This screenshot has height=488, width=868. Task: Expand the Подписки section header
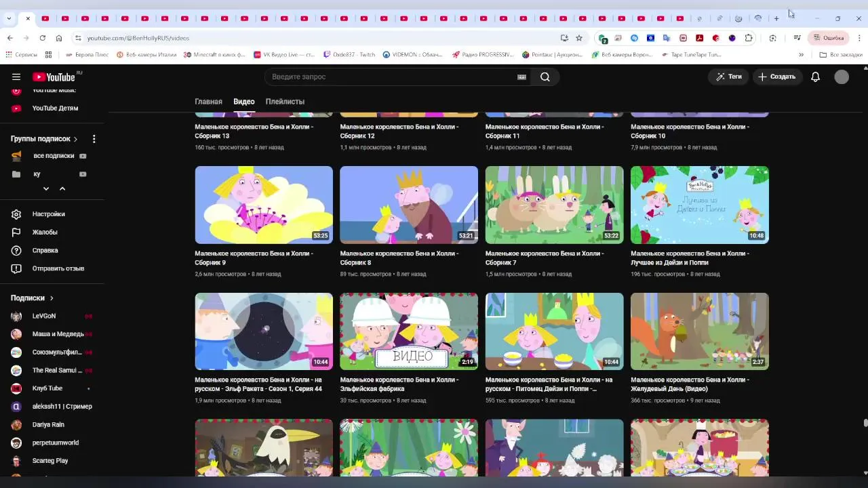pyautogui.click(x=32, y=298)
